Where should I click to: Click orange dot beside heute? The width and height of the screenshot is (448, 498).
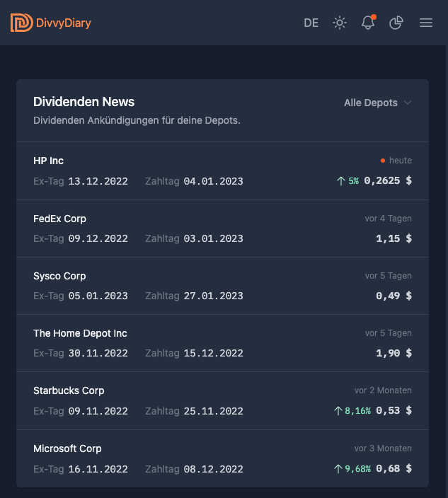point(383,161)
